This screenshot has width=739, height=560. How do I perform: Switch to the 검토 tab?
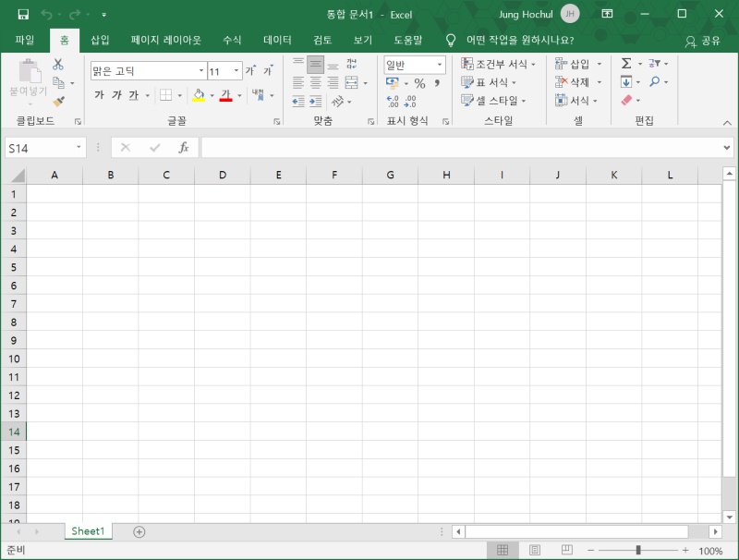pyautogui.click(x=322, y=40)
